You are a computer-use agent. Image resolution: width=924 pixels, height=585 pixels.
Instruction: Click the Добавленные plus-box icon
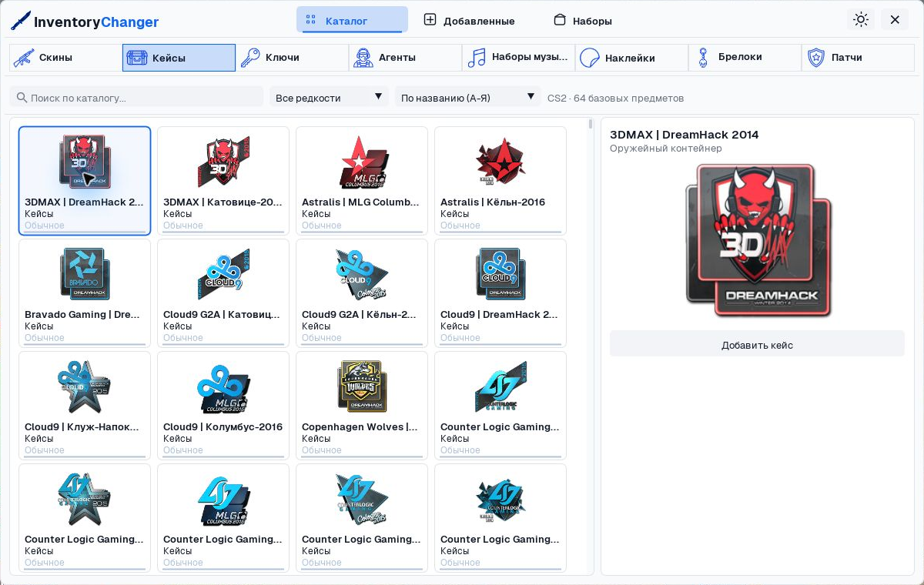pos(430,20)
